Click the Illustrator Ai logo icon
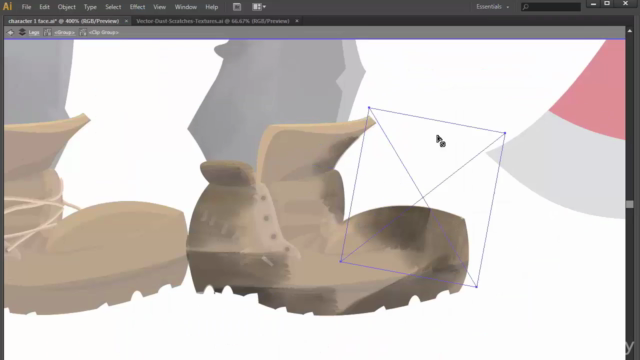 click(x=7, y=7)
